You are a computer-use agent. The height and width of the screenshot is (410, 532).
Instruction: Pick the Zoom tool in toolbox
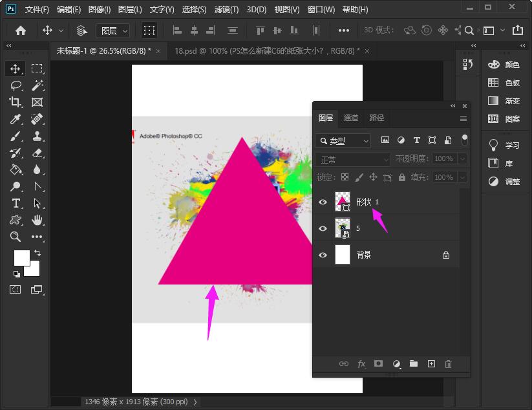16,237
